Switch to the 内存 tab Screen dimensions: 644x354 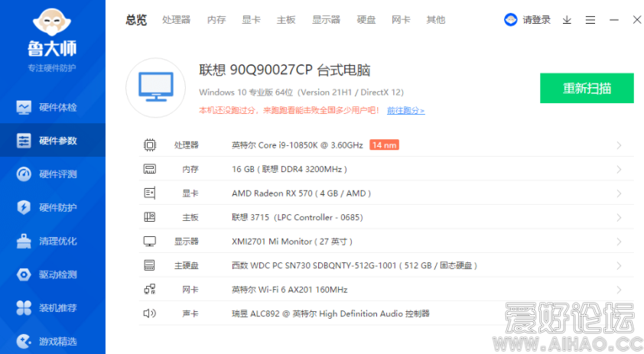click(216, 20)
